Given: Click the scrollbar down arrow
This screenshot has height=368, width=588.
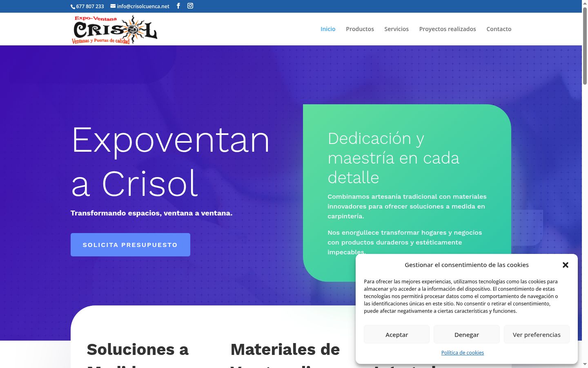Looking at the screenshot, I should [585, 364].
